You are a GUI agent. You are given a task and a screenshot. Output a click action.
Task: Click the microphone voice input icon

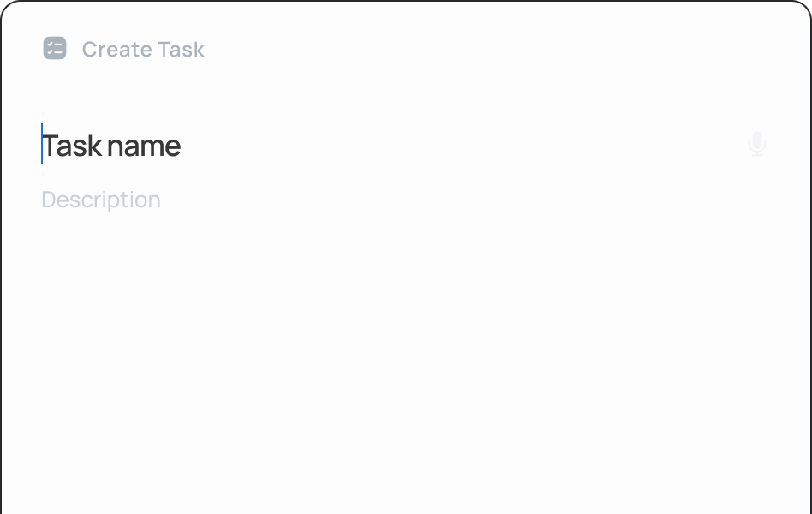(756, 144)
